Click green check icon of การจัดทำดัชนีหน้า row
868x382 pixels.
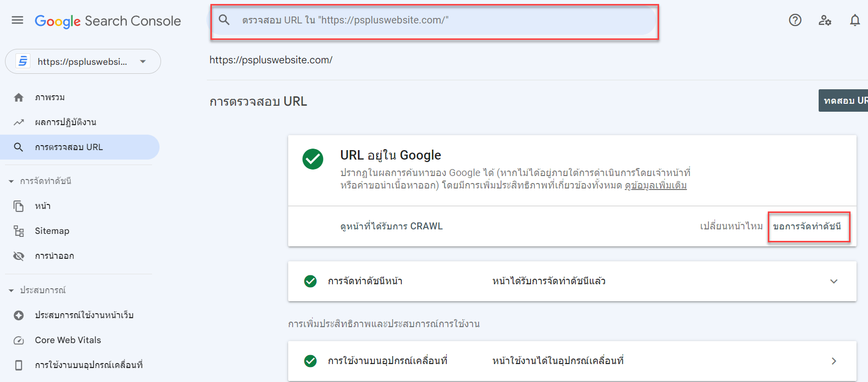pos(310,281)
